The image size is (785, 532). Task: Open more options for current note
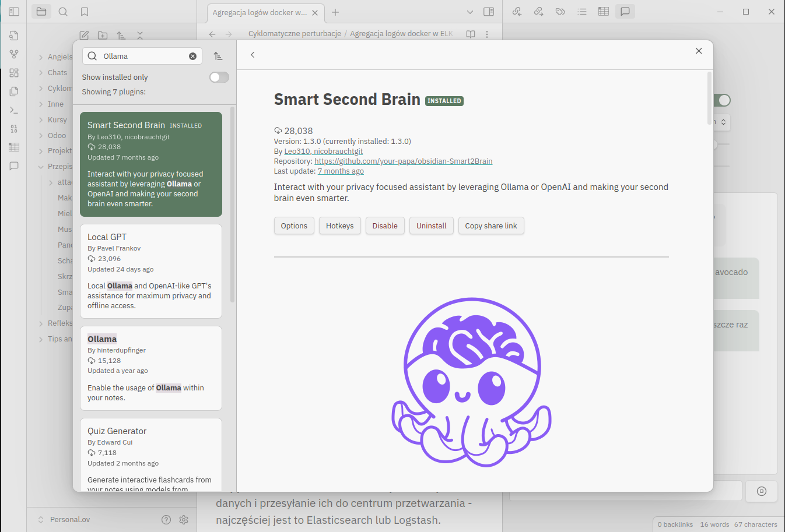click(487, 34)
